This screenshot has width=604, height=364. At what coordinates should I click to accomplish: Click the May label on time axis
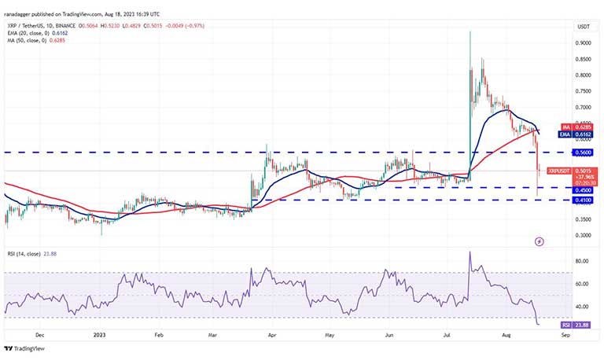[x=330, y=335]
